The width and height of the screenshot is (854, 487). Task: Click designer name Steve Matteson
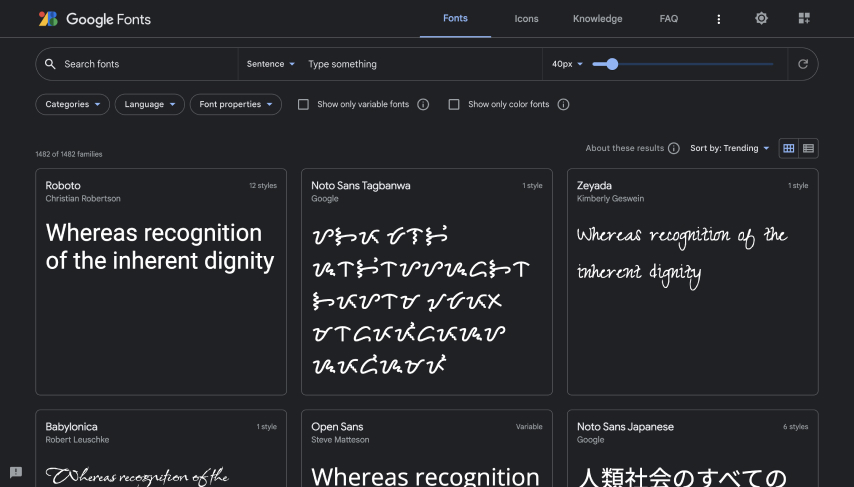point(340,440)
